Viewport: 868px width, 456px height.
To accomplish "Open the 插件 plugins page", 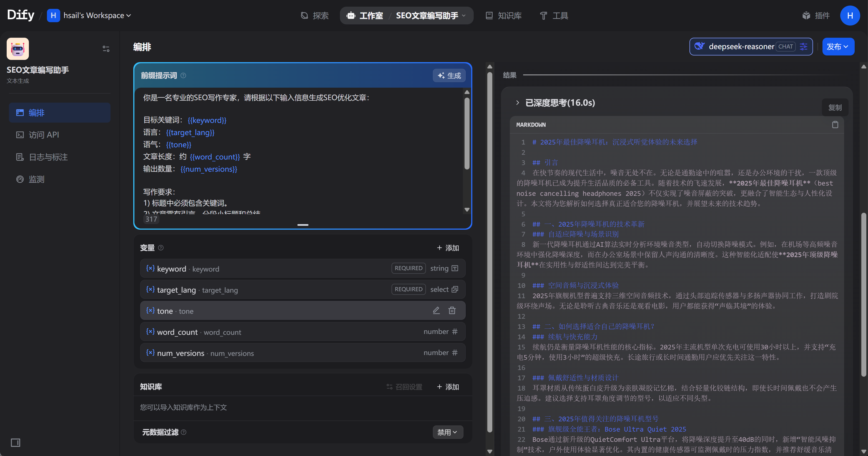I will [x=816, y=16].
